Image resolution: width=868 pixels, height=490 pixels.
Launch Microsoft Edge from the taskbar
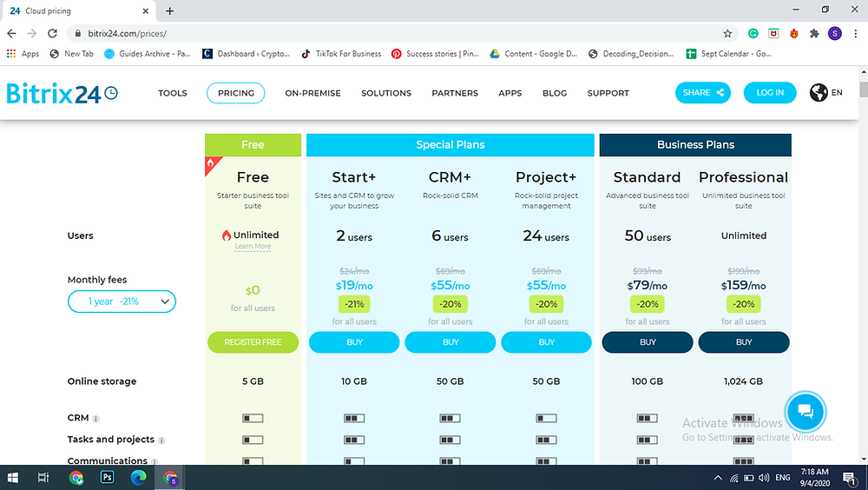tap(138, 477)
